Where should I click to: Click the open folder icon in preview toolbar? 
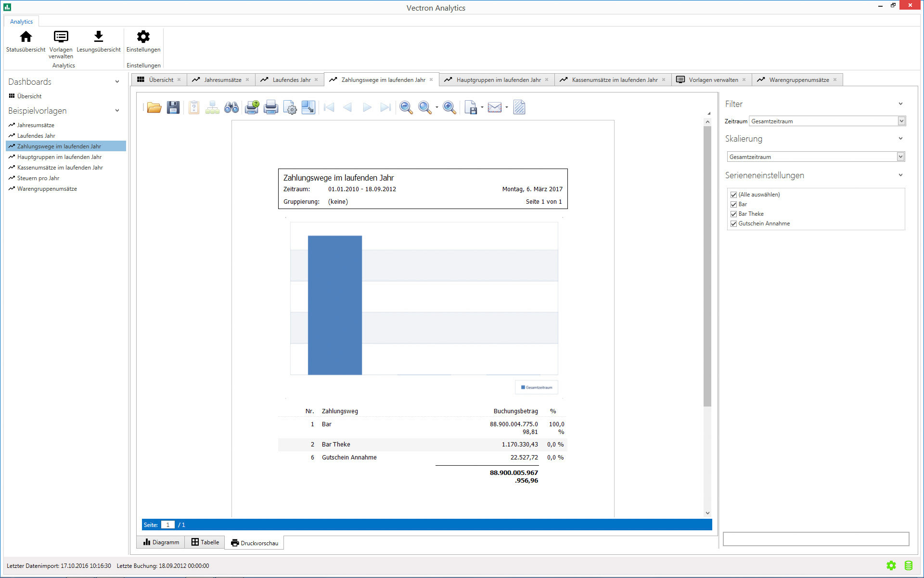tap(154, 107)
